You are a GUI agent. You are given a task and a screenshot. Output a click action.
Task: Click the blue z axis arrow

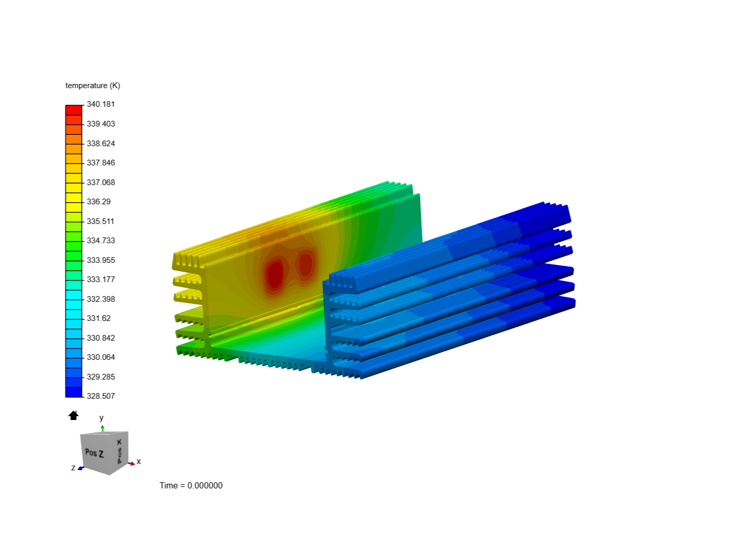tap(80, 468)
